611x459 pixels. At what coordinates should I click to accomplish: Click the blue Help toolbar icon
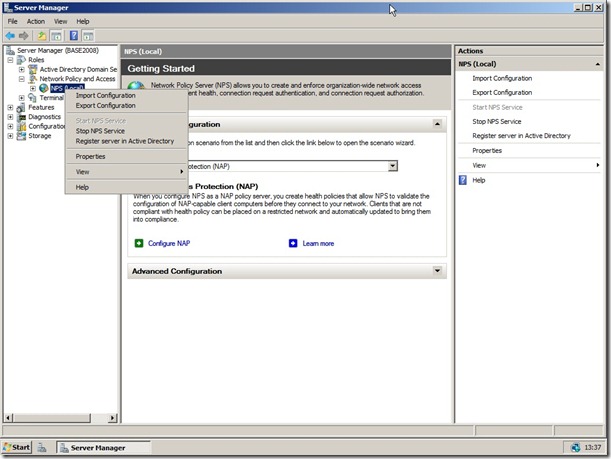tap(74, 36)
